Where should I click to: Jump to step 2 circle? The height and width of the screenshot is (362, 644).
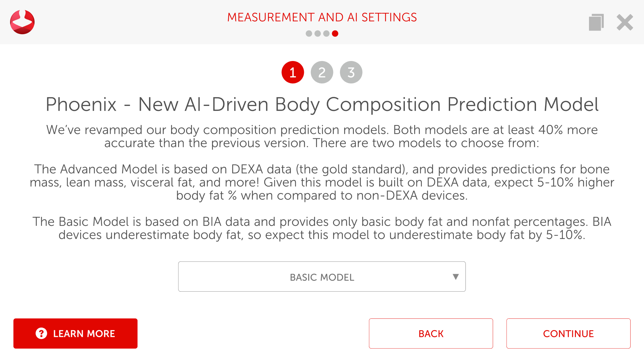coord(322,72)
